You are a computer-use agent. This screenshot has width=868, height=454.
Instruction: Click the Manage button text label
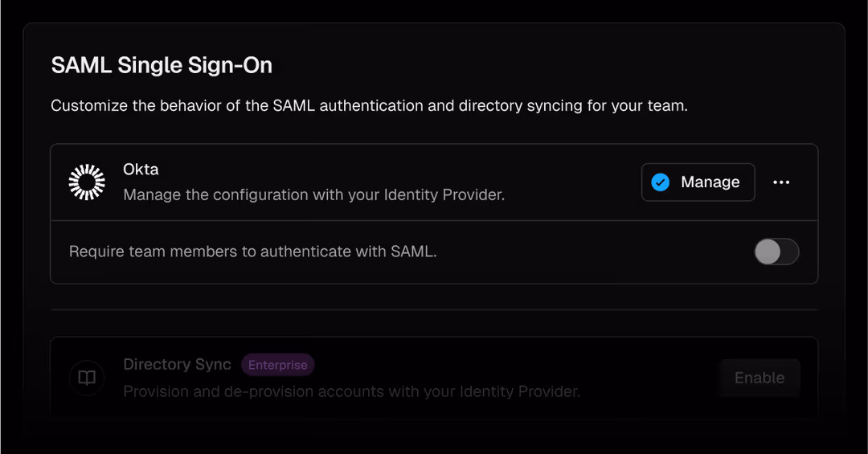tap(710, 182)
